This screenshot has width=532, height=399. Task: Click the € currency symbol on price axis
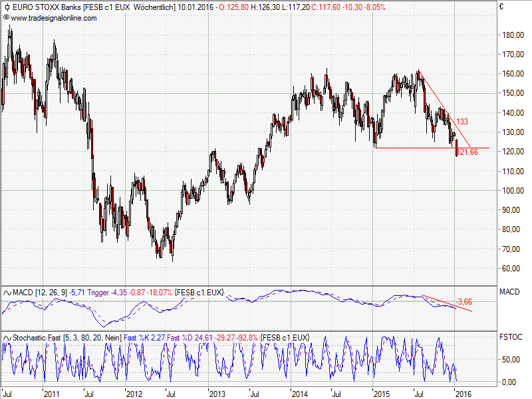click(501, 7)
